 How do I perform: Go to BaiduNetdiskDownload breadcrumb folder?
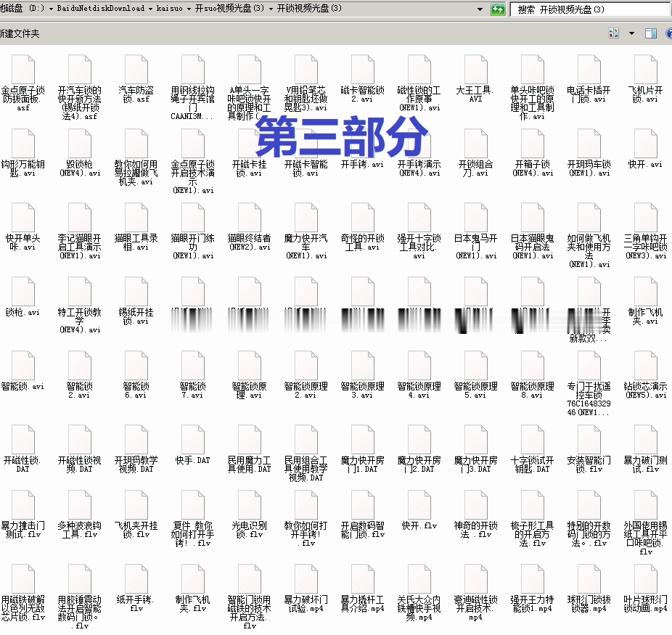coord(100,8)
